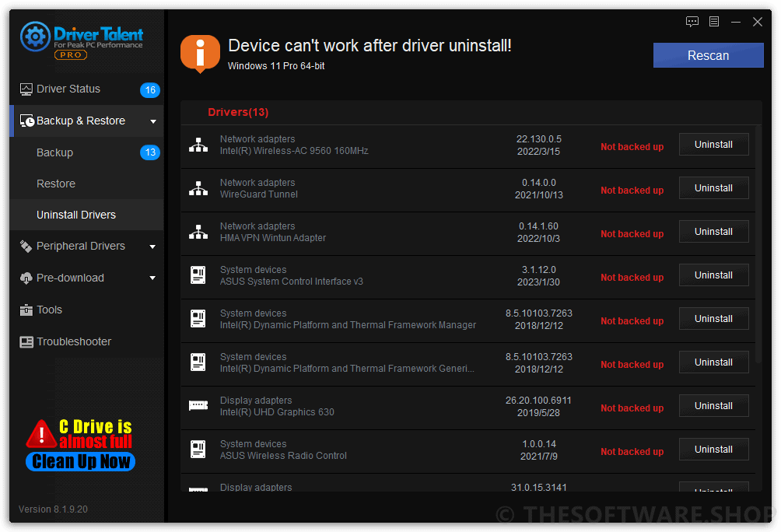Click version 22.130.0.5 of Wireless-AC driver

pyautogui.click(x=539, y=139)
